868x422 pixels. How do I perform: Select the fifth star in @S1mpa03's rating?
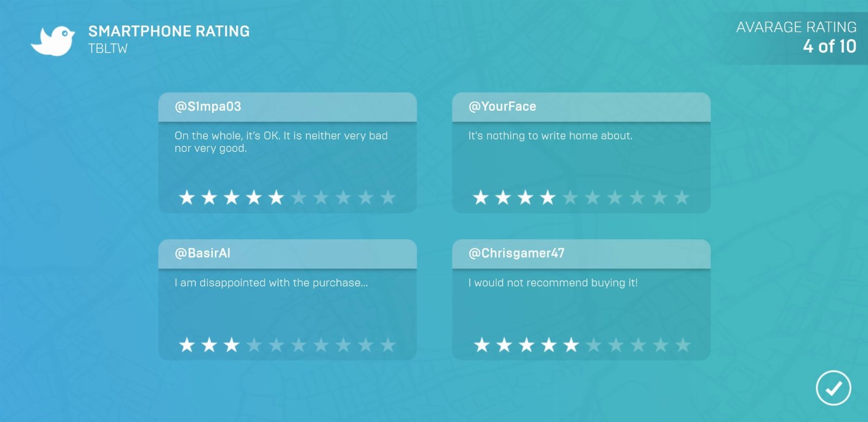coord(276,197)
